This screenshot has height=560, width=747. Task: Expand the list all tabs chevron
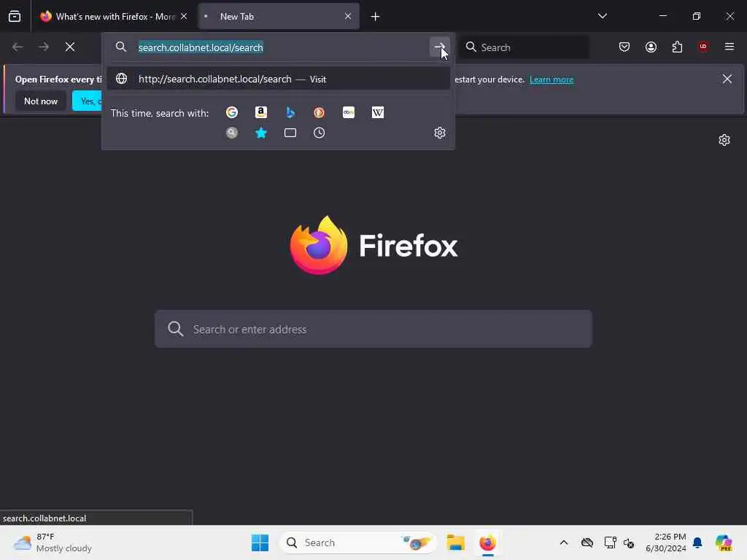click(x=602, y=16)
